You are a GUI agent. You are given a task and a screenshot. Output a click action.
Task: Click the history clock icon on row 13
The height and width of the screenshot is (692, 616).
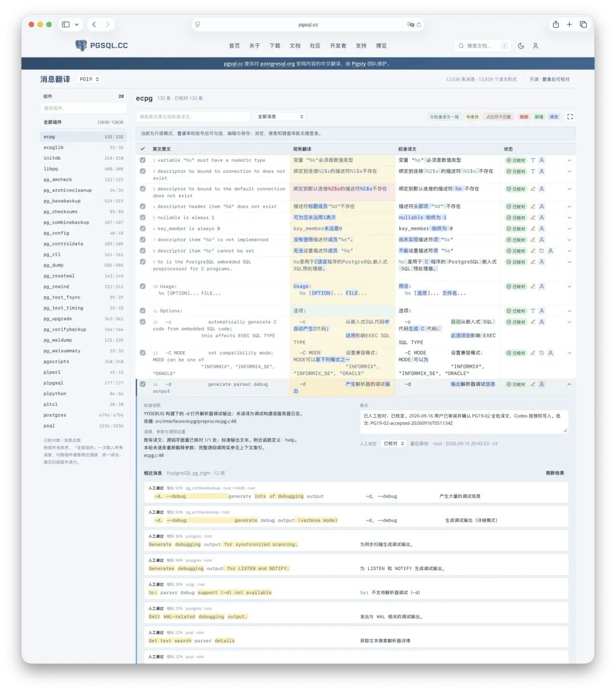coord(542,353)
